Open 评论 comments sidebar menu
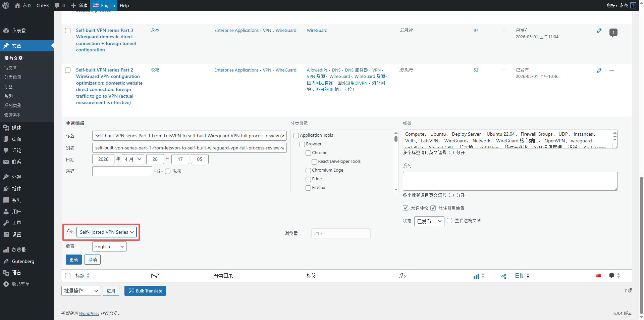This screenshot has height=320, width=644. [x=27, y=150]
